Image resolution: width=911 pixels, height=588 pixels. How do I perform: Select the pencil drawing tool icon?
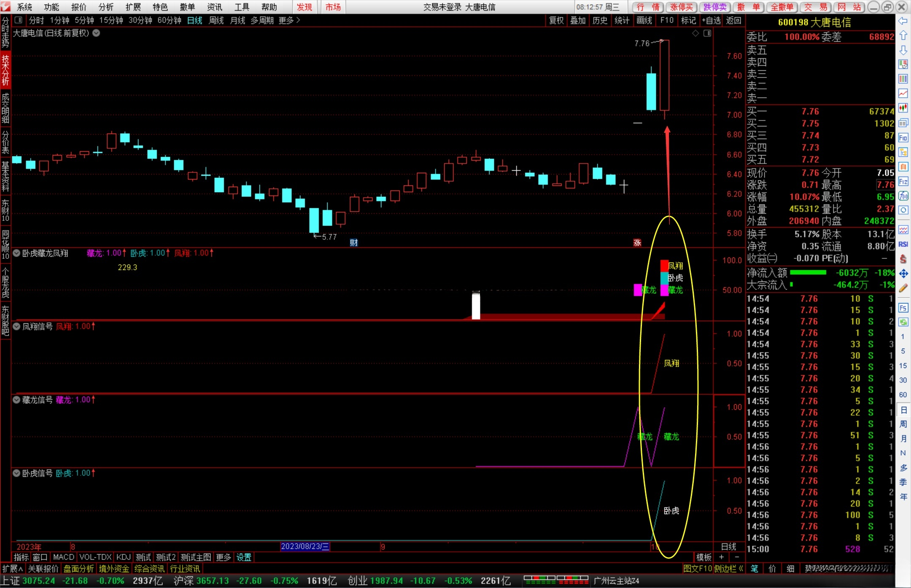click(903, 288)
